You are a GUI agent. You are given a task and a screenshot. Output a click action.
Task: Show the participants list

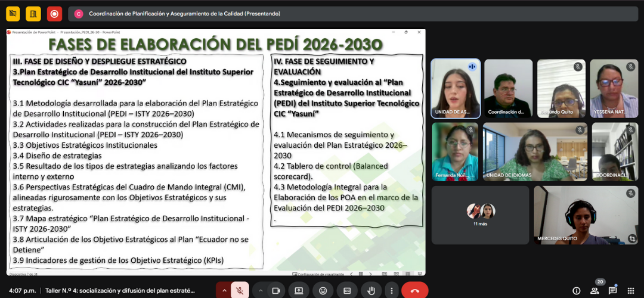tap(595, 290)
